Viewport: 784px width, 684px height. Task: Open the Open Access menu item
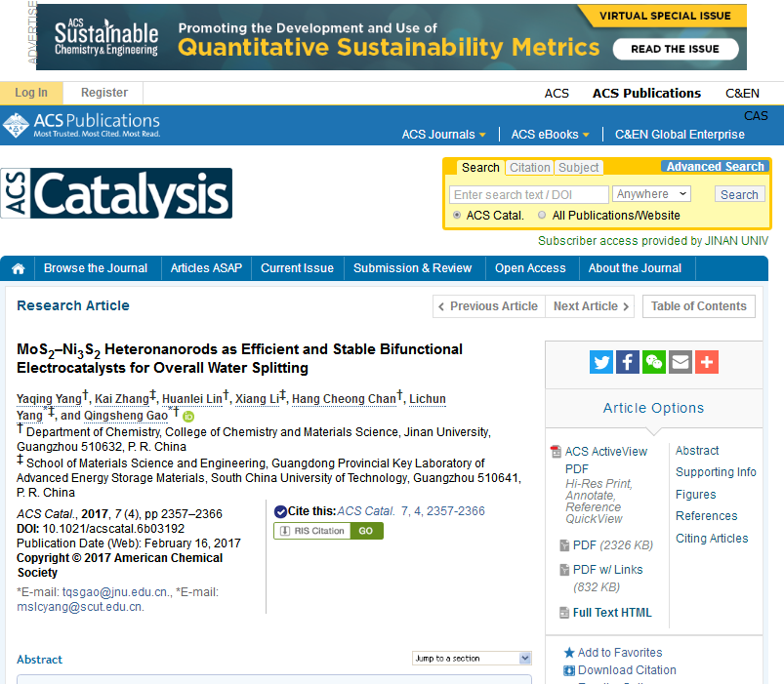click(530, 268)
